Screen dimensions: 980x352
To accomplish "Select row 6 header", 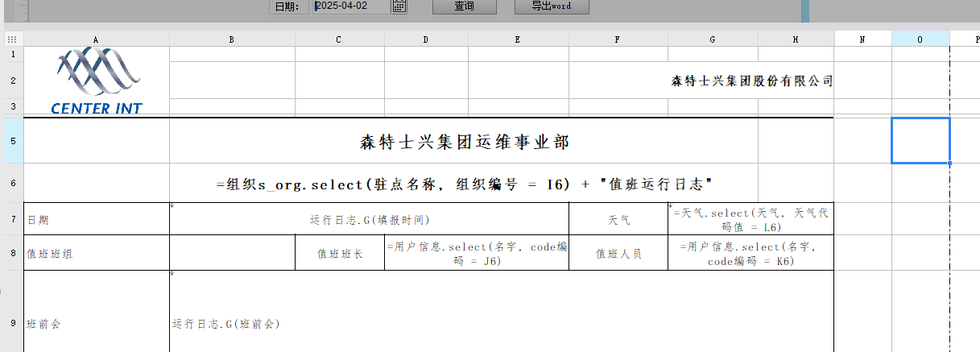I will 11,183.
